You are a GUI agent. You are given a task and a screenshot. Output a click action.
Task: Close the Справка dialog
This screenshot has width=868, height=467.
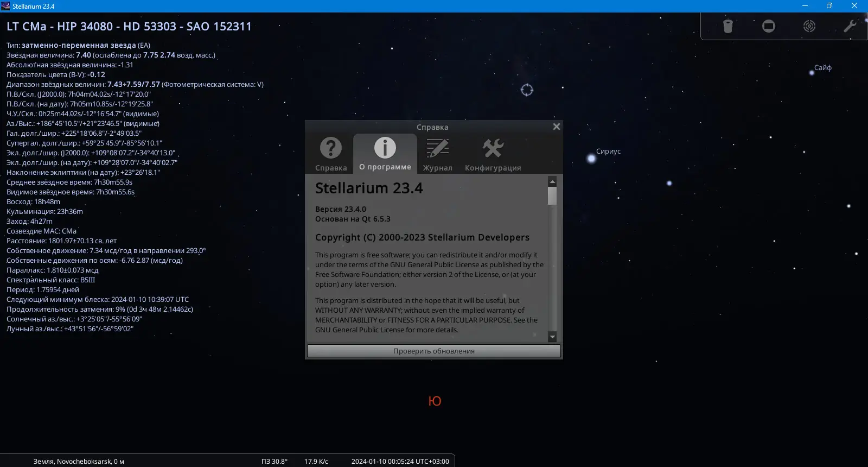[556, 127]
